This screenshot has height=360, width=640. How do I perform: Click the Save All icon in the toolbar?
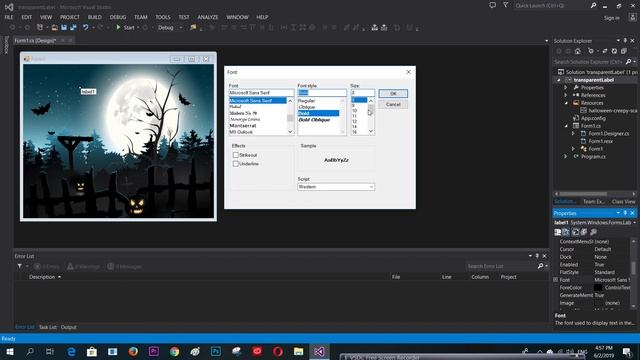(73, 27)
